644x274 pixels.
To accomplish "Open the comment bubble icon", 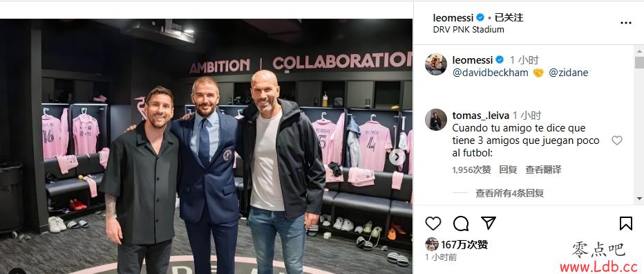I will tap(461, 223).
